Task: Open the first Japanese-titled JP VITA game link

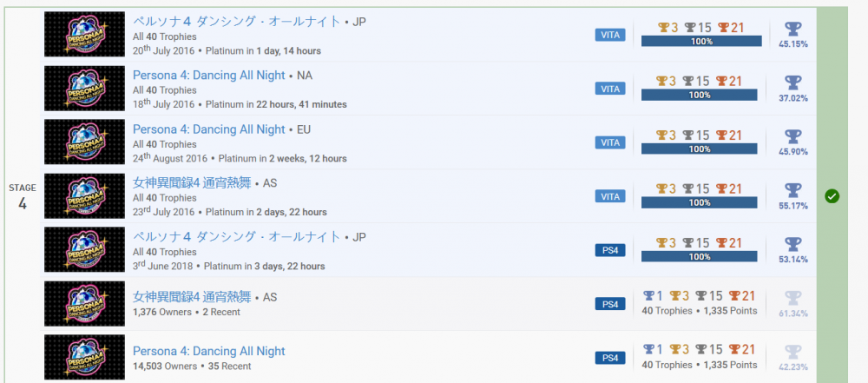Action: [x=237, y=21]
